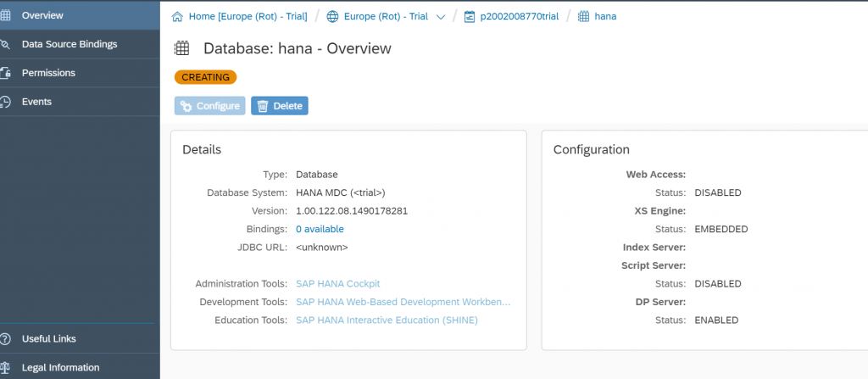Click the Delete button

click(280, 106)
